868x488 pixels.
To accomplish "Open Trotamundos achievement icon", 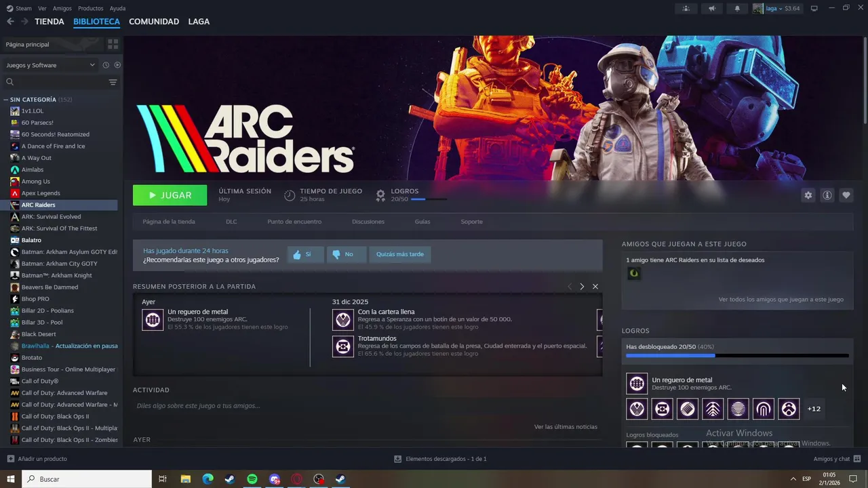I will 343,346.
